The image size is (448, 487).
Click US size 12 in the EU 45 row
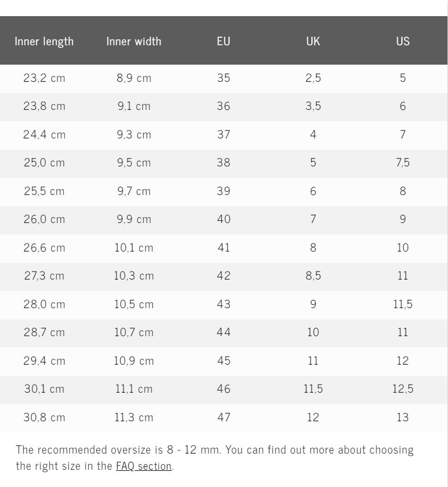[x=403, y=361]
